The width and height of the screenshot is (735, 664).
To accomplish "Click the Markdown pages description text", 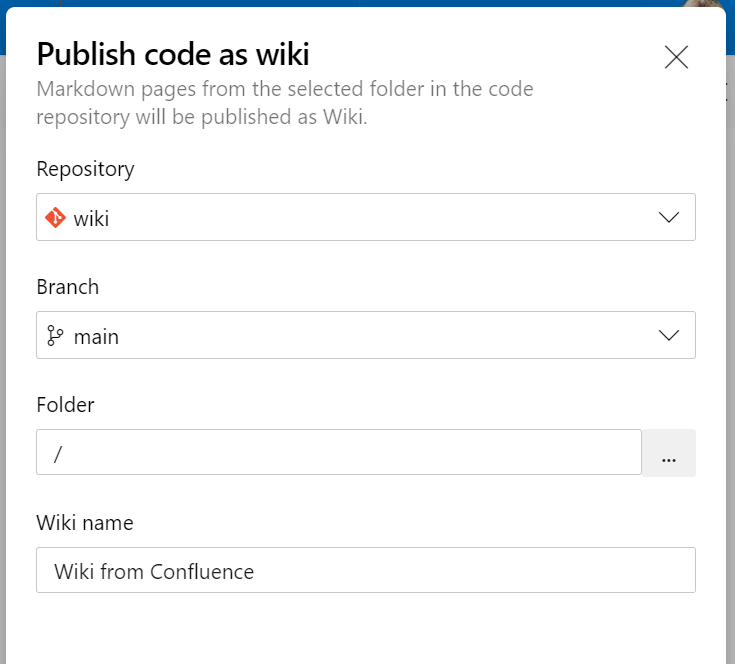I will (285, 103).
